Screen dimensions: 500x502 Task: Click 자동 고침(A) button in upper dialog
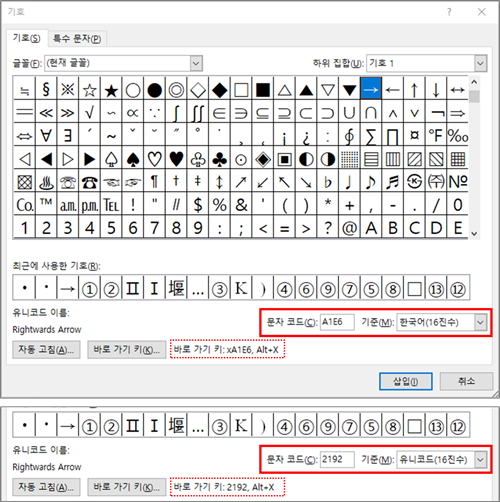(x=46, y=349)
